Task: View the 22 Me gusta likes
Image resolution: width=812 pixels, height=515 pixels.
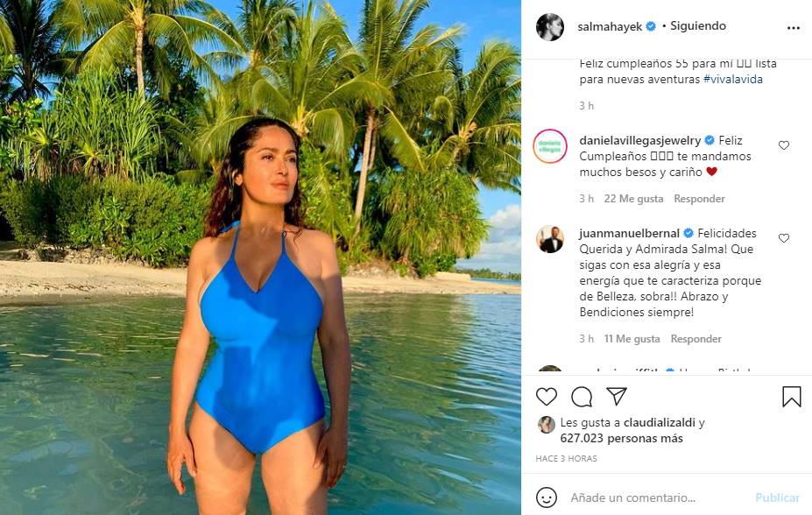Action: (x=633, y=199)
